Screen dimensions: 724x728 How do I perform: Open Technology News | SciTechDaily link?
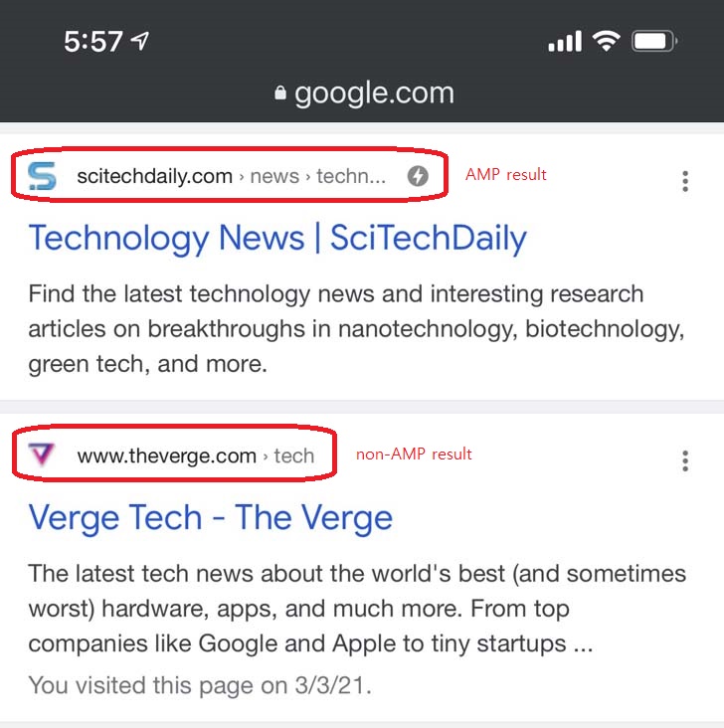click(277, 238)
